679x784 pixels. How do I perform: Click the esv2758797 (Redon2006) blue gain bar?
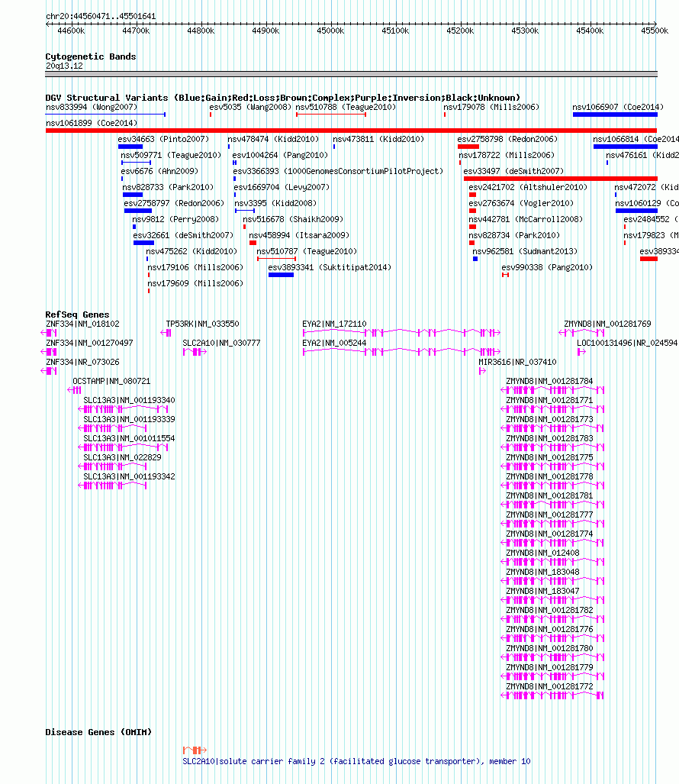coord(138,211)
